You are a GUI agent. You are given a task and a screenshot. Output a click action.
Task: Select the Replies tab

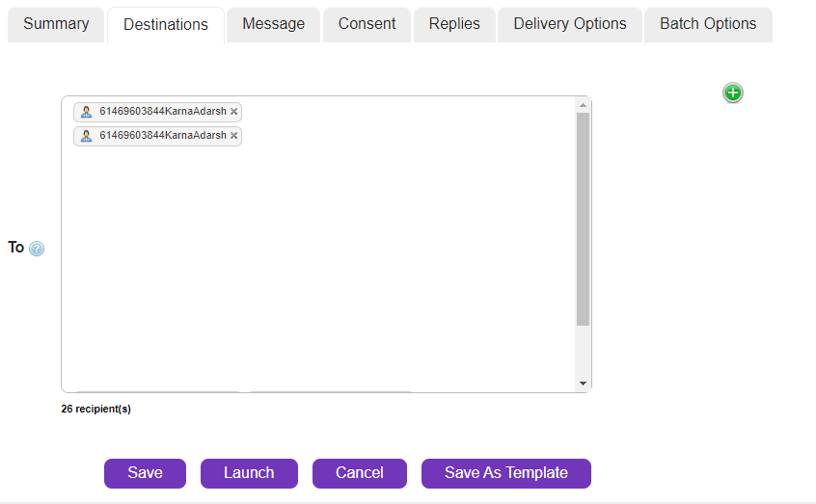click(454, 24)
